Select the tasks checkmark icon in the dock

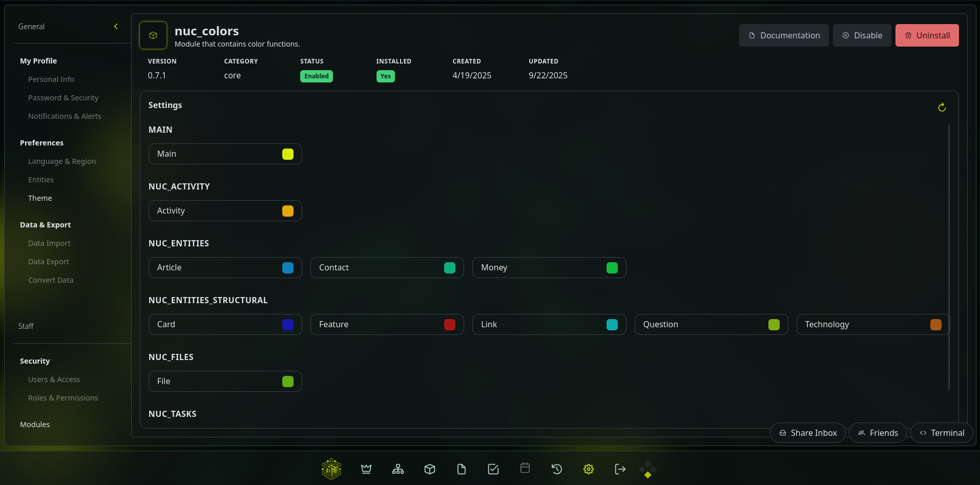point(493,469)
